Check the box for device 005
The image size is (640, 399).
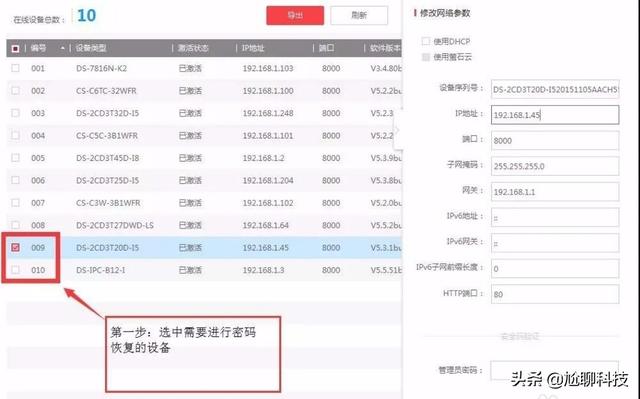(x=15, y=157)
